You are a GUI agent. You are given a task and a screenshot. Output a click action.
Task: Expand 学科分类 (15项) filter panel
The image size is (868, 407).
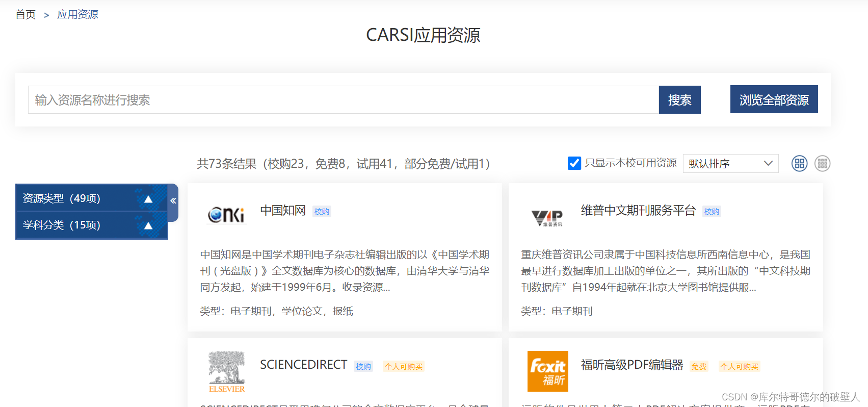[x=92, y=225]
